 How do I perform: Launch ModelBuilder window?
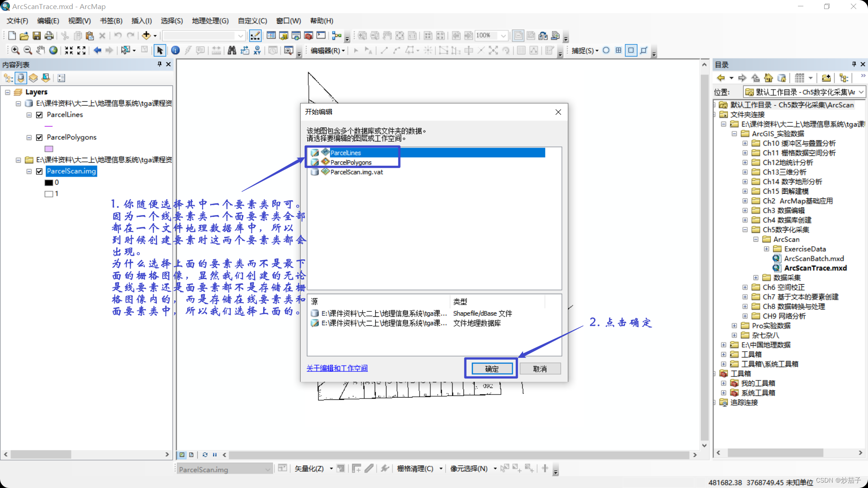coord(337,36)
